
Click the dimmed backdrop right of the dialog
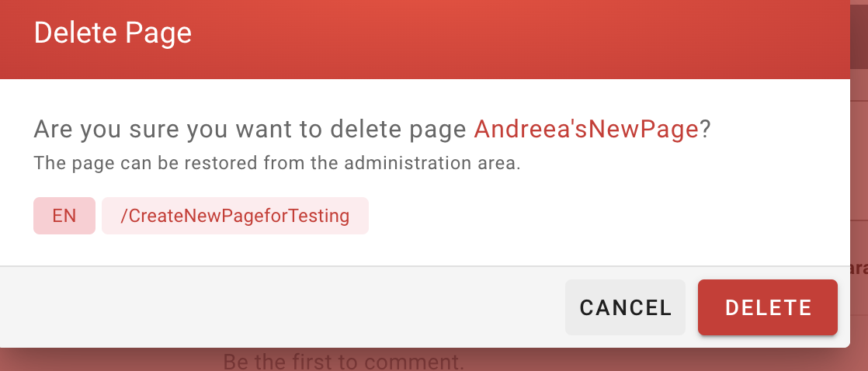(x=859, y=194)
